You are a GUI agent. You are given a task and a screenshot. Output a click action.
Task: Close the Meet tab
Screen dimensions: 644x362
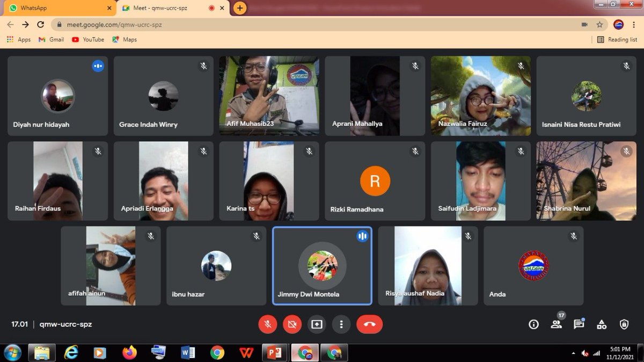pyautogui.click(x=222, y=8)
